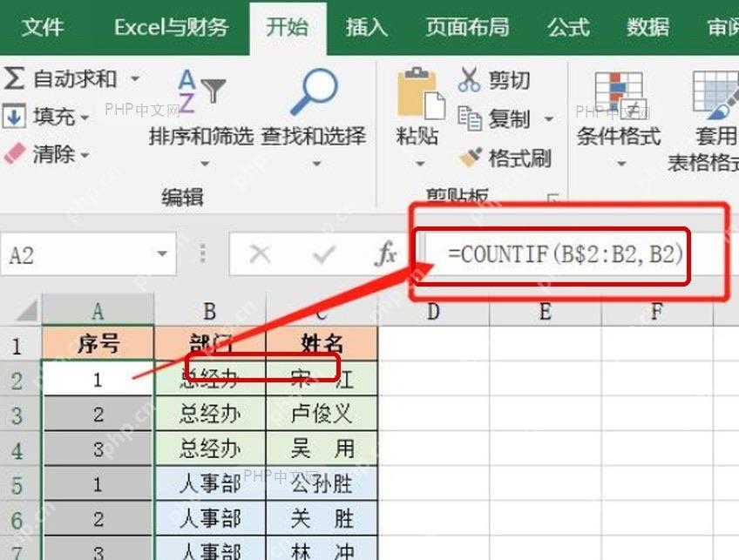Select column A header

tap(98, 311)
